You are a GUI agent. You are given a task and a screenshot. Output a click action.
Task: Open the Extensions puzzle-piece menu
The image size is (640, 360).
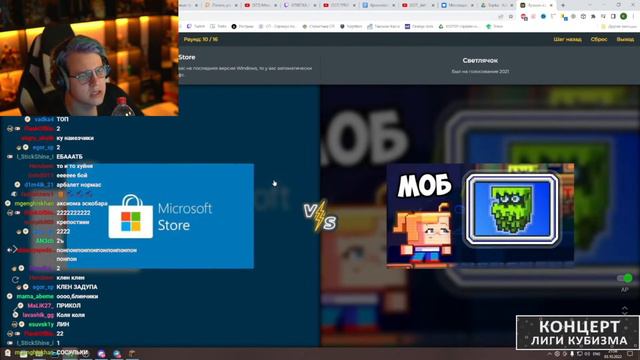pos(593,16)
